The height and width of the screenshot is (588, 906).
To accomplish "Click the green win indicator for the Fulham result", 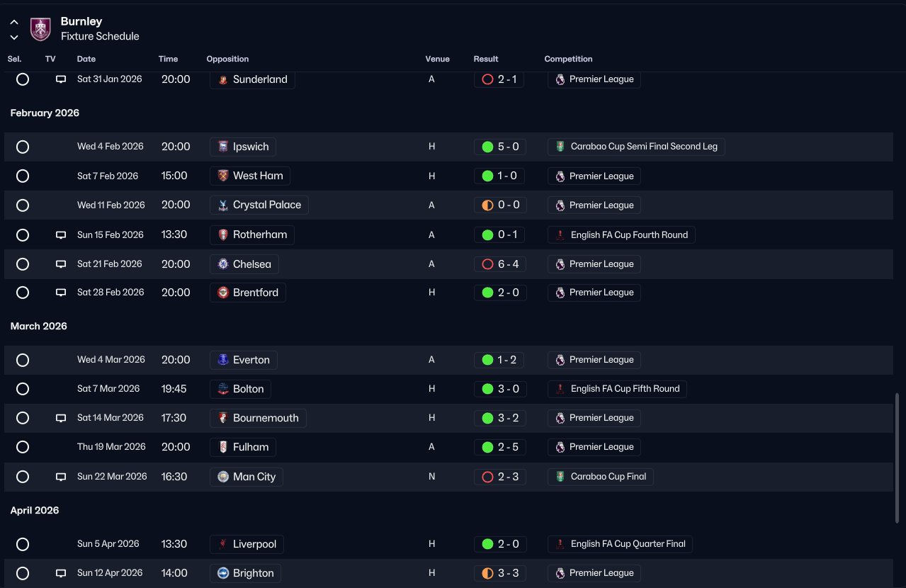I will [487, 447].
